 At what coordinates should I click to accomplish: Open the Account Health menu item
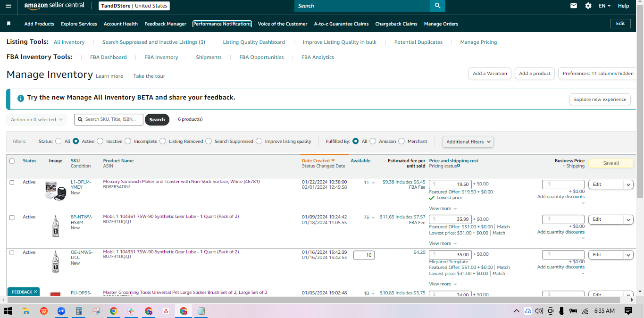[121, 24]
